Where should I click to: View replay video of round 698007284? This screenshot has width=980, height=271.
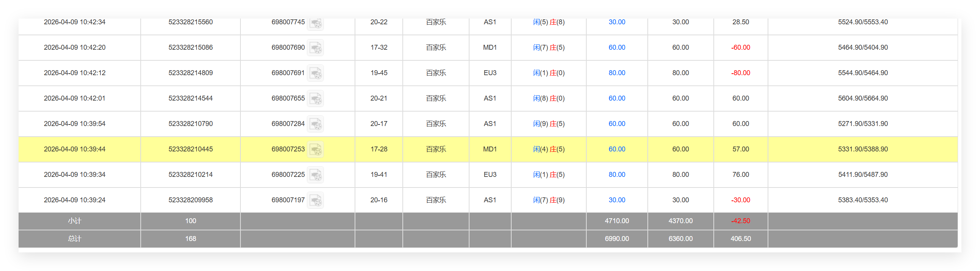point(315,124)
